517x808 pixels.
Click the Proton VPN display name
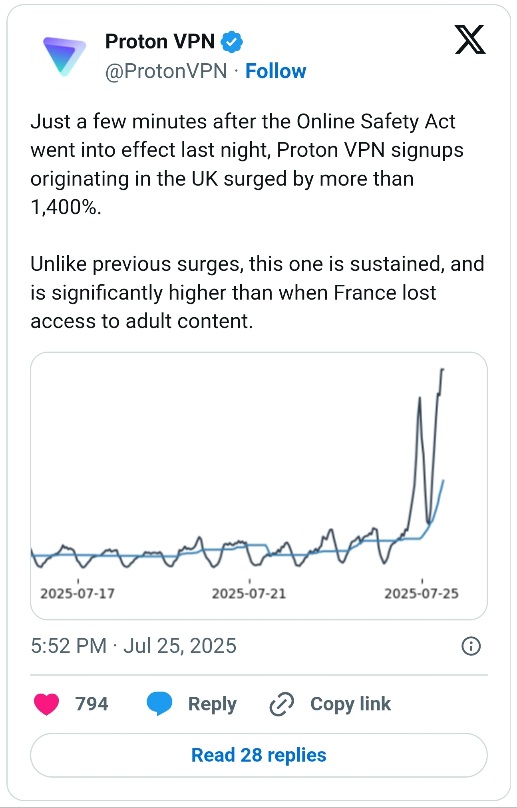(160, 41)
